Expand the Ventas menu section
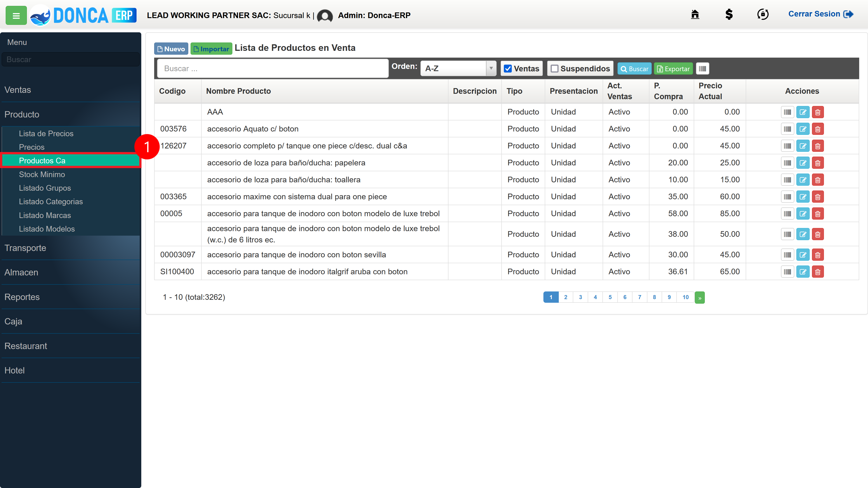Screen dimensions: 868x488 tap(71, 90)
